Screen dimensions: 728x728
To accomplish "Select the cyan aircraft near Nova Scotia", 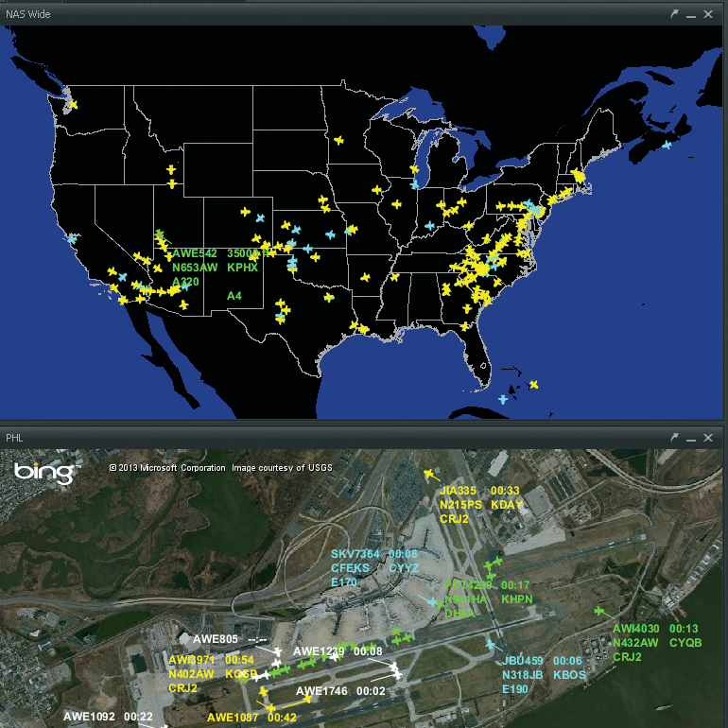I will pyautogui.click(x=667, y=145).
